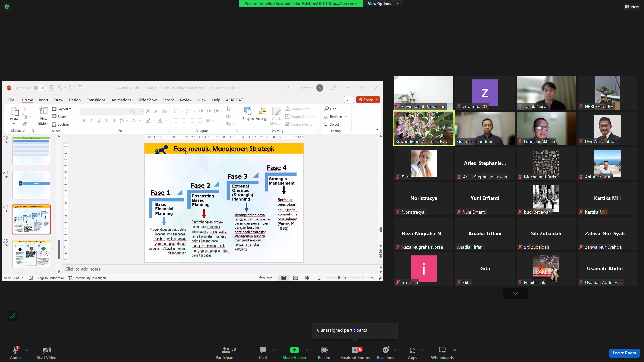Viewport: 644px width, 362px height.
Task: Switch to Reading View
Action: pos(307,278)
